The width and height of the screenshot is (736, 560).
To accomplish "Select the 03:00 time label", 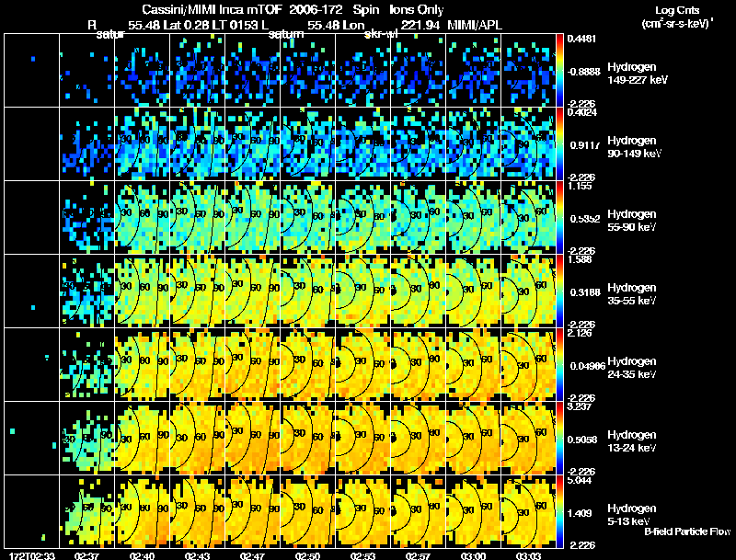I will [473, 555].
